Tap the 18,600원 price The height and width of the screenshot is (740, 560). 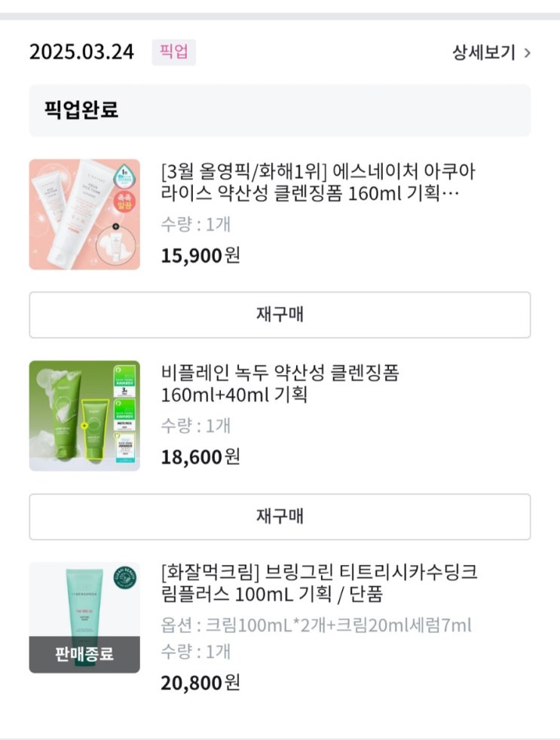200,456
